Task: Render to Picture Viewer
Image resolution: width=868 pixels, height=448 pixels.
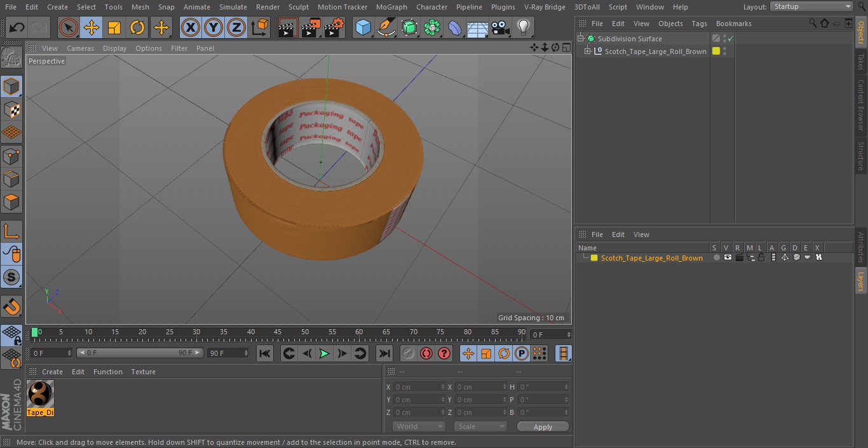Action: [311, 28]
